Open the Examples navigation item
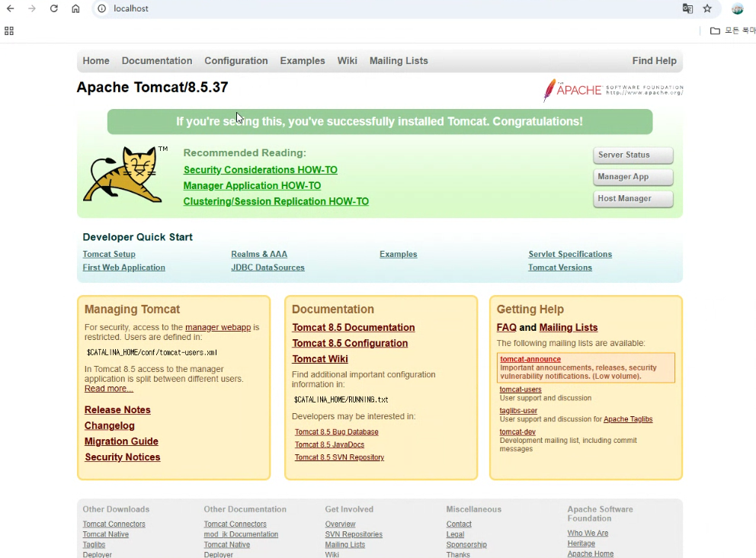 click(303, 61)
